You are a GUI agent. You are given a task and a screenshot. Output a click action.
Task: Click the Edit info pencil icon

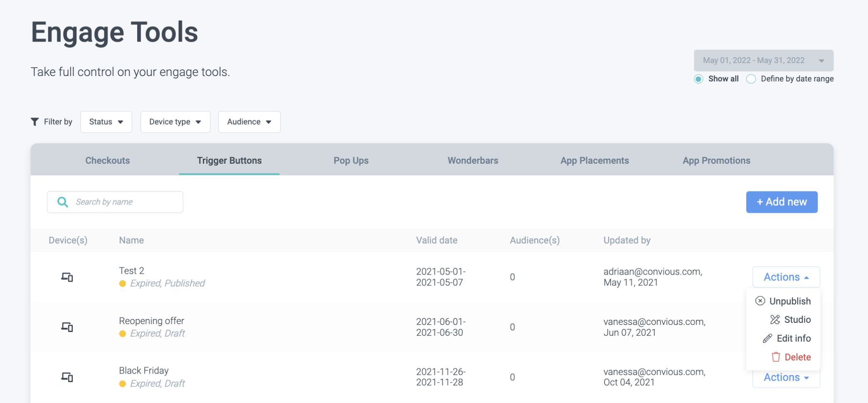click(x=767, y=338)
